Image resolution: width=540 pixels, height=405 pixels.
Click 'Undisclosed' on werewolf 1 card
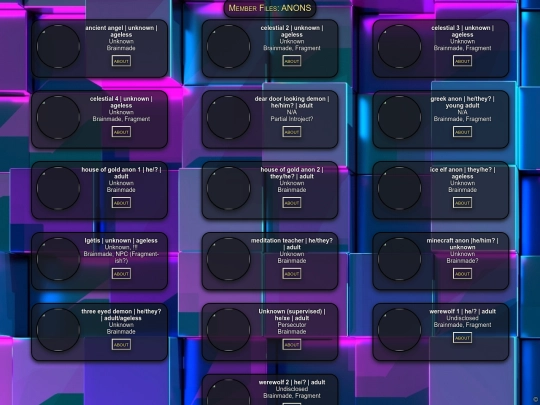[462, 319]
